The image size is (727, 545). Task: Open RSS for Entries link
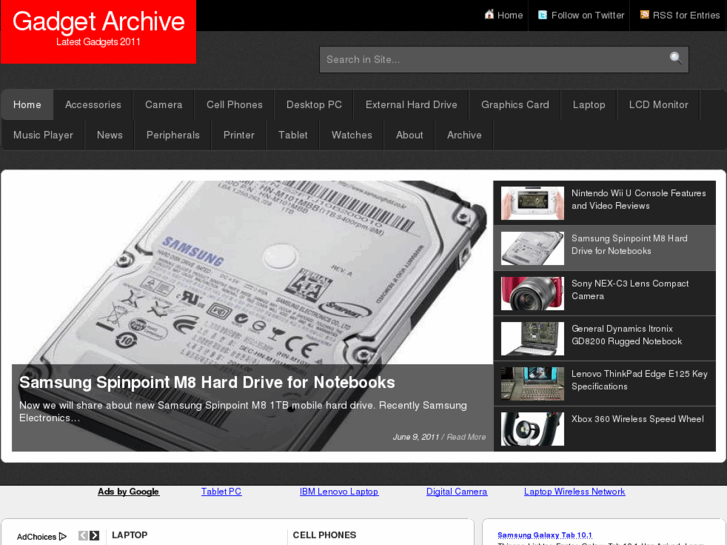[x=686, y=15]
